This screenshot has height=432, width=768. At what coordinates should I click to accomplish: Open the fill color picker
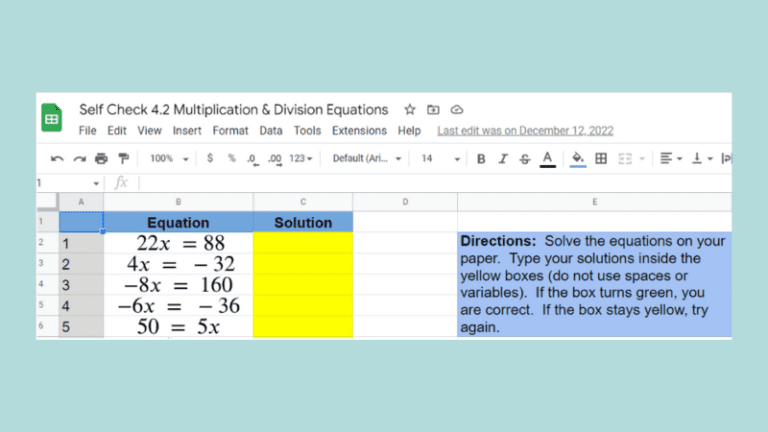click(x=578, y=159)
